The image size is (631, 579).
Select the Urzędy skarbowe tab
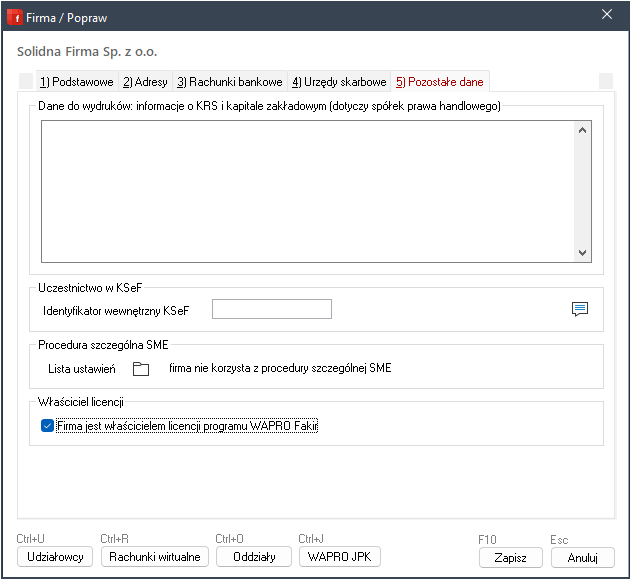[339, 82]
